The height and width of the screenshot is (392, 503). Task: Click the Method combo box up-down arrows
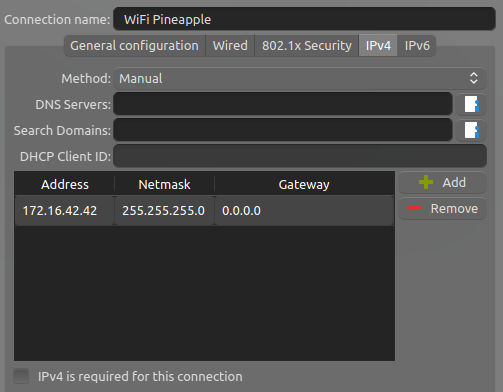click(474, 79)
